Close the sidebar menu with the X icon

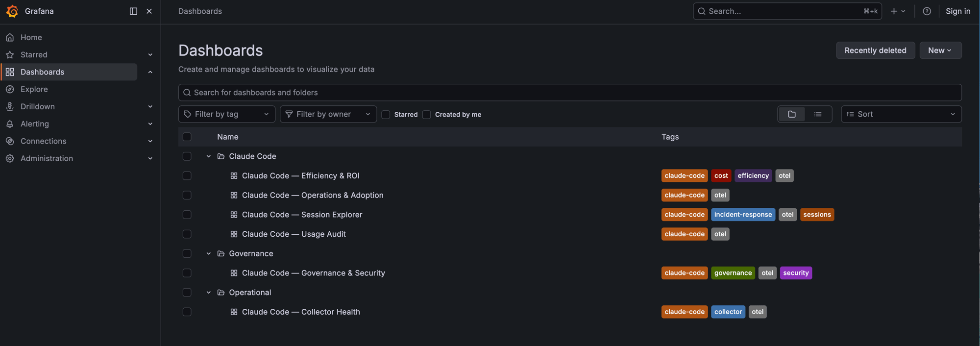149,11
